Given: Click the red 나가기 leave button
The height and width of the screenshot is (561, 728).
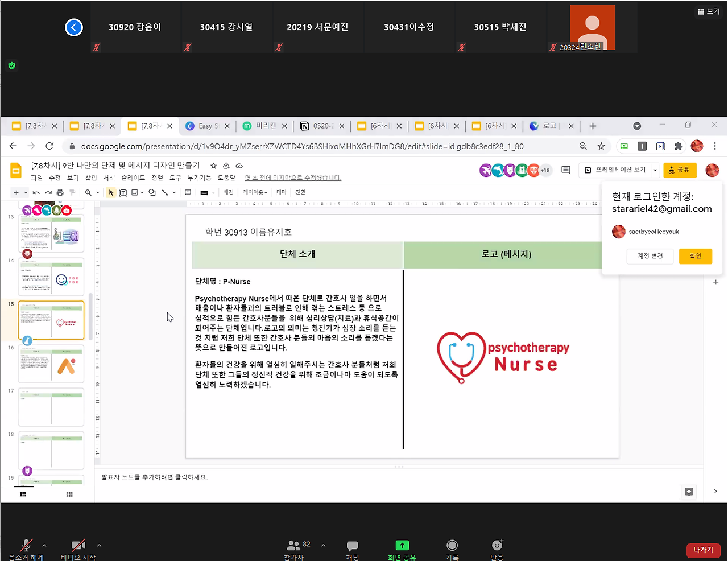Looking at the screenshot, I should point(704,550).
